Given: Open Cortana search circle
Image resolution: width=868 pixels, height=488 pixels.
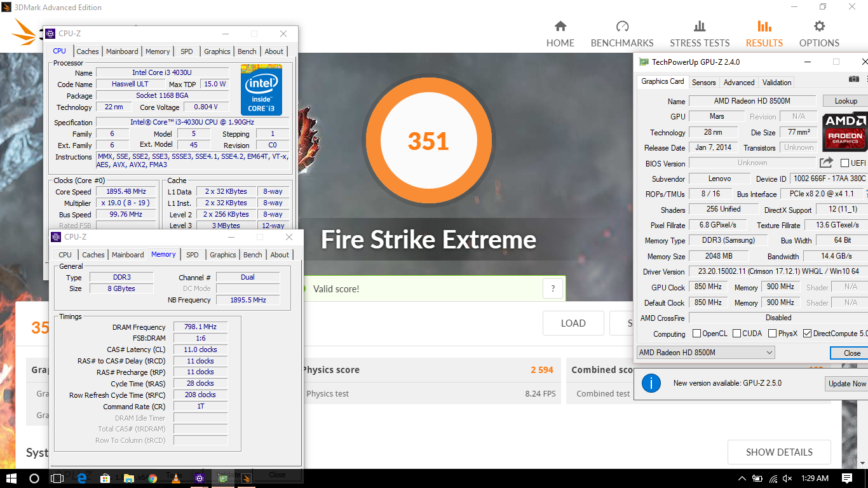Looking at the screenshot, I should (34, 478).
